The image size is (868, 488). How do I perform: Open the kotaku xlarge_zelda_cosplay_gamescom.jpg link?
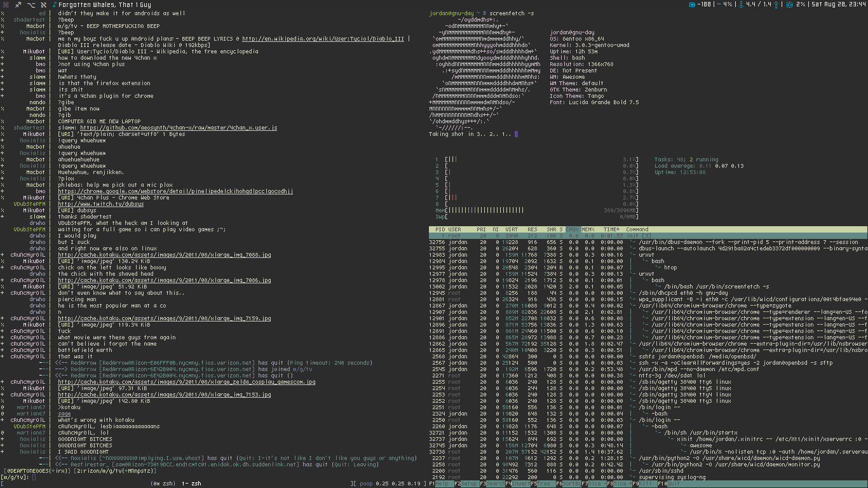(x=187, y=382)
